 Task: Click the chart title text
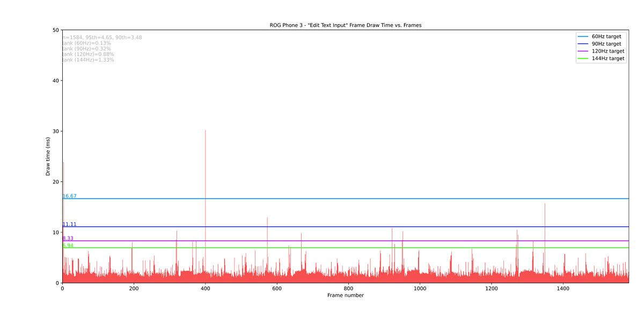pyautogui.click(x=345, y=25)
